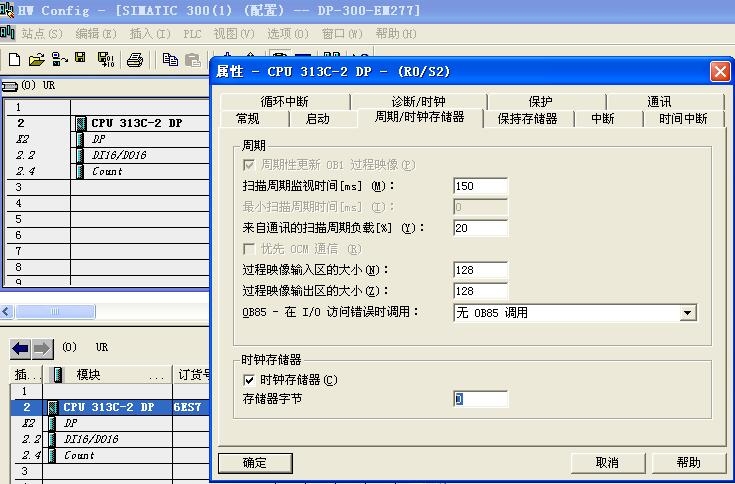Click the Open folder toolbar icon
This screenshot has height=484, width=735.
[x=37, y=60]
